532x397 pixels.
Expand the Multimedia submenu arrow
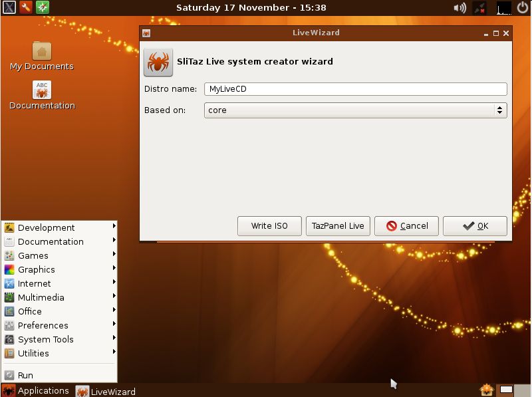coord(114,295)
